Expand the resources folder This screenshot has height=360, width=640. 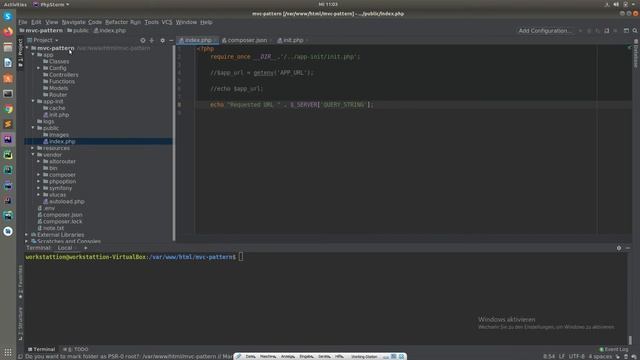[x=33, y=148]
